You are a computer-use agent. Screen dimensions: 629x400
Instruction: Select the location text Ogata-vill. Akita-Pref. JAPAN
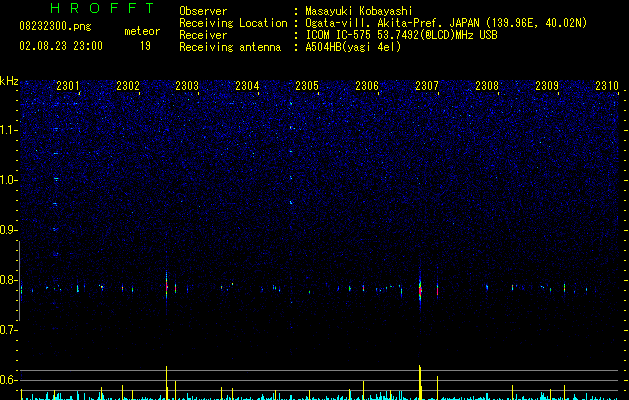(x=392, y=23)
